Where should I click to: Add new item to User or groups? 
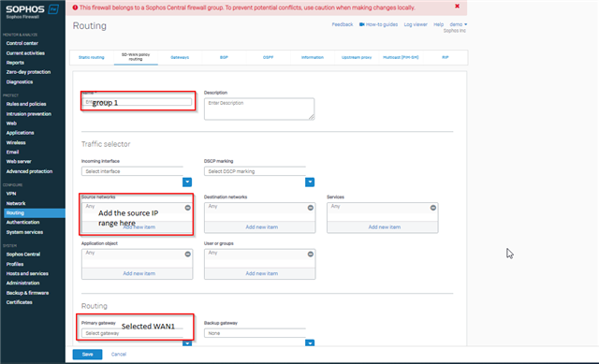coord(262,273)
